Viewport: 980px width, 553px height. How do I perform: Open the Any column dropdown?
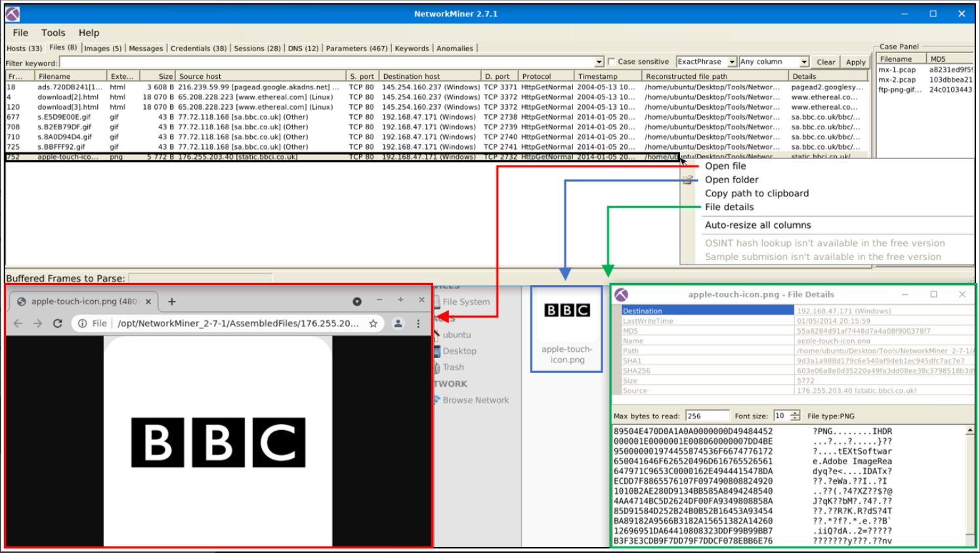(x=773, y=62)
